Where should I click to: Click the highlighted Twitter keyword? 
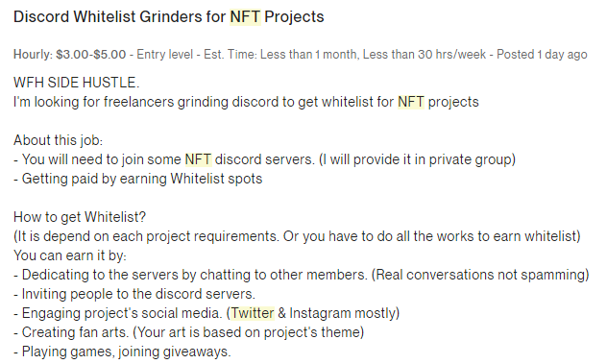click(x=253, y=313)
